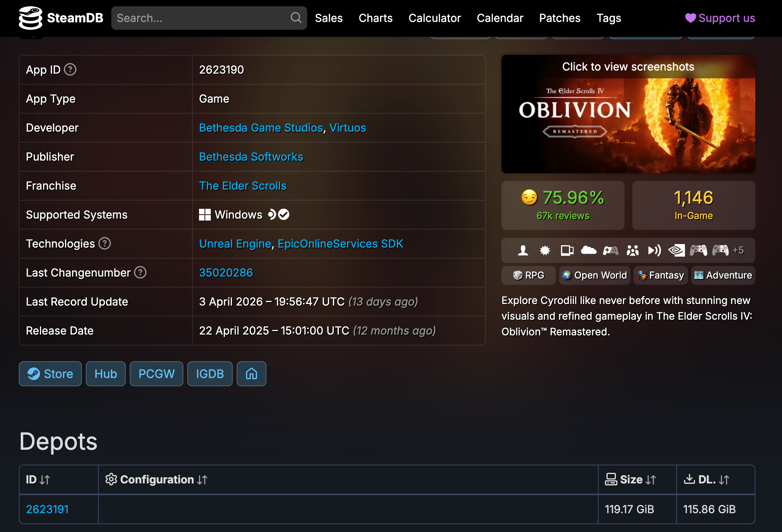
Task: Open the Steam trading cards icon
Action: tap(567, 250)
